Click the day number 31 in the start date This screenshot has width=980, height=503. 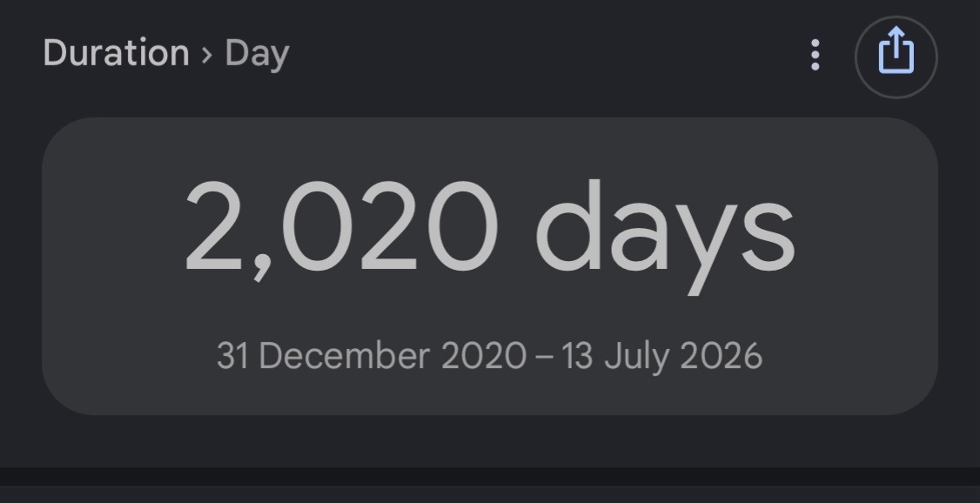[234, 356]
